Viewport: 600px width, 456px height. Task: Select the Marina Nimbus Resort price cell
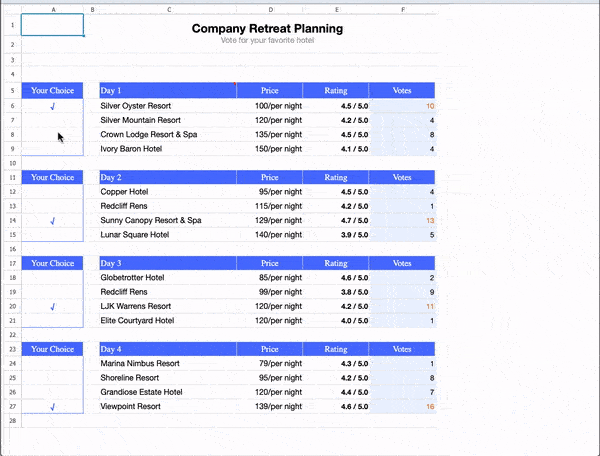[269, 364]
